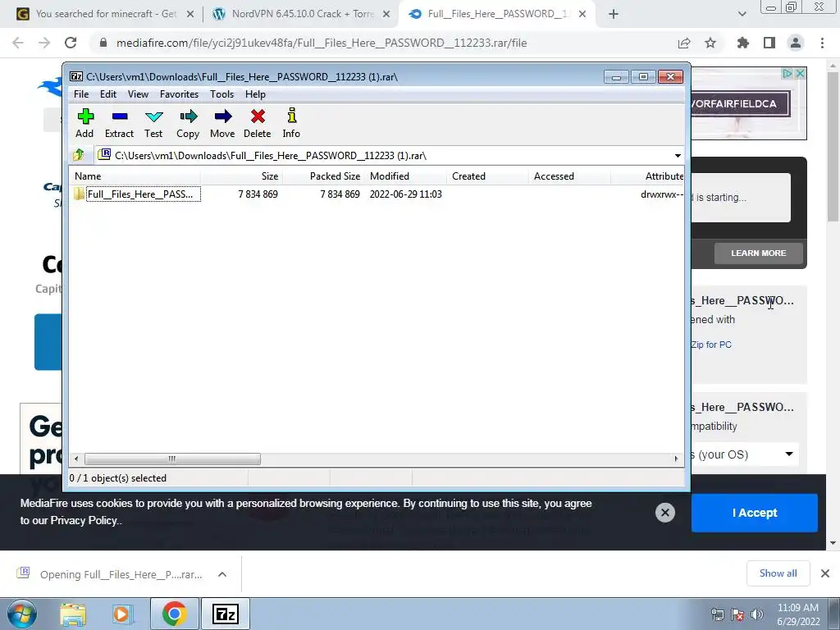Close the Chrome downloads bar

point(825,573)
